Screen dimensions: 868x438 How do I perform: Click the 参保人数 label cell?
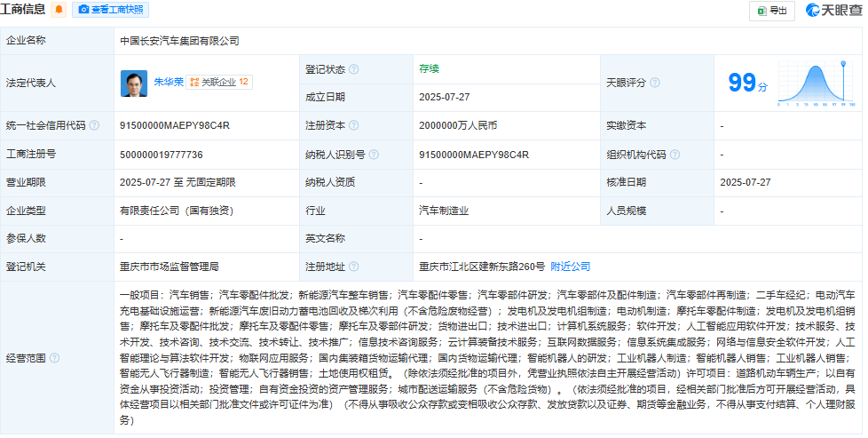point(57,238)
